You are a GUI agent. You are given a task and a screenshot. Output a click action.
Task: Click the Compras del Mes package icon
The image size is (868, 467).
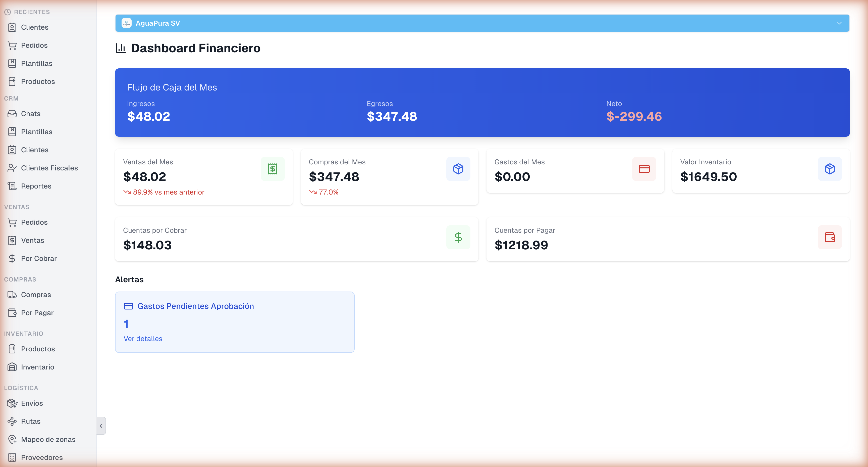(x=458, y=169)
